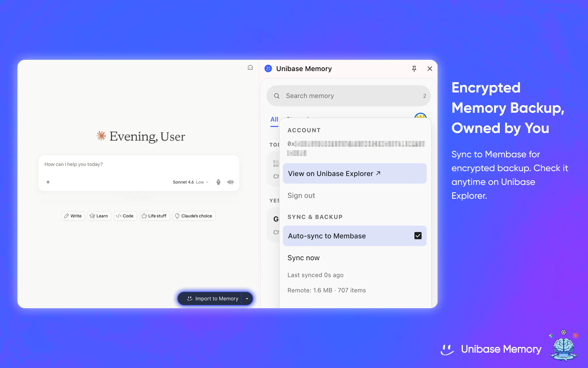
Task: Click the external arrow icon beside Unibase Explorer
Action: tap(378, 173)
